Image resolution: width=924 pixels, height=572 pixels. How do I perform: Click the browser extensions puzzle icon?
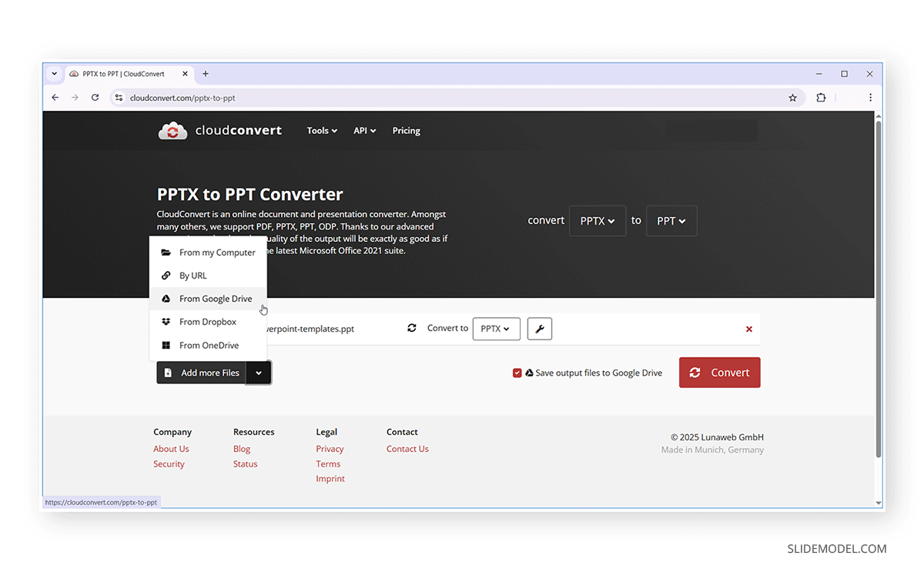tap(821, 98)
